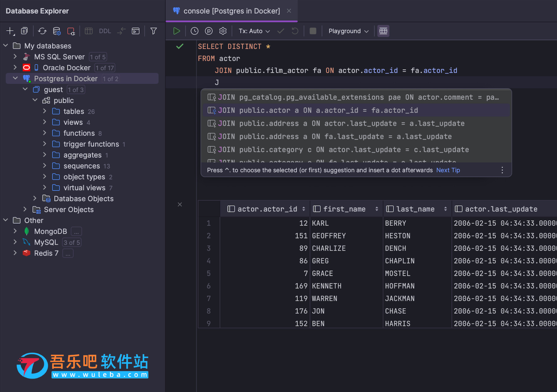This screenshot has height=392, width=557.
Task: Select the virtual views folder
Action: 84,188
